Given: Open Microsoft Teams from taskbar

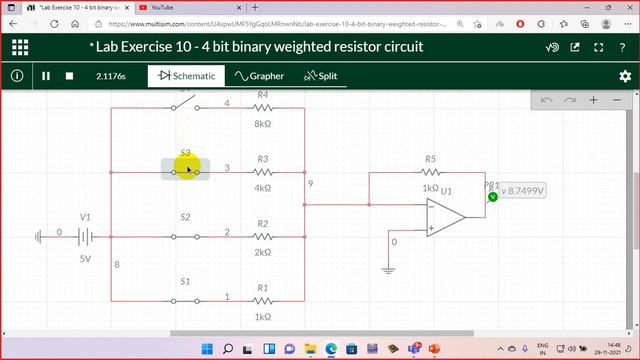Looking at the screenshot, I should tap(414, 349).
